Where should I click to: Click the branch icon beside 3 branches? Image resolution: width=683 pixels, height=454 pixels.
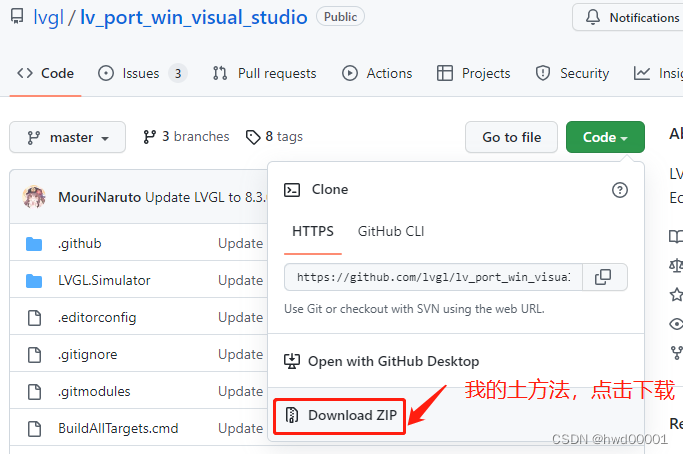tap(149, 137)
